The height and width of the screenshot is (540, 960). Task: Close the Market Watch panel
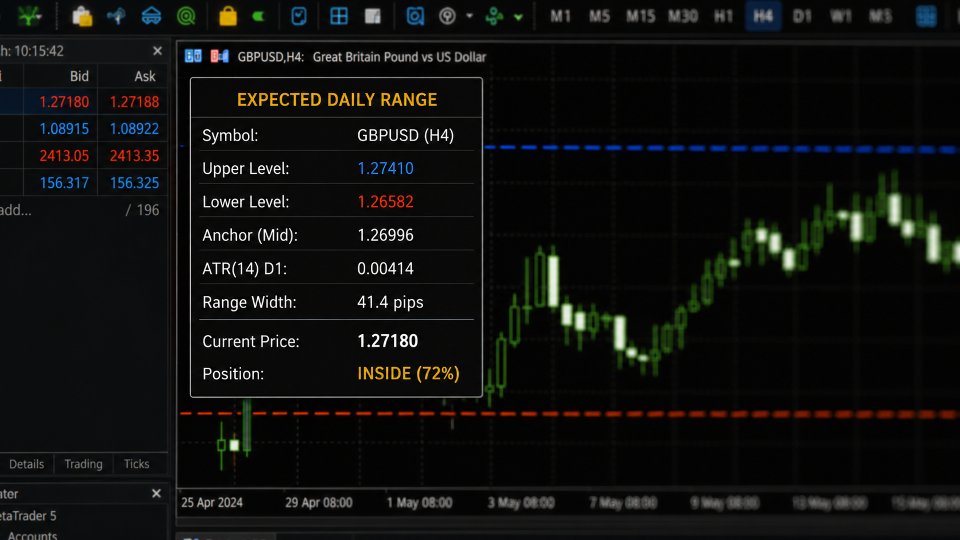click(x=157, y=51)
